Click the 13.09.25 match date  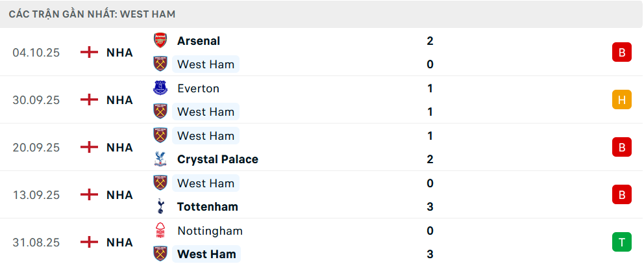click(x=36, y=195)
